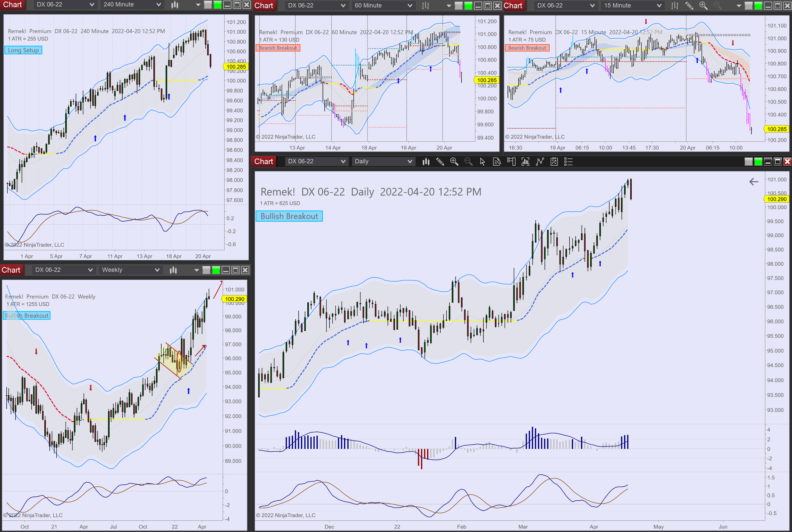
Task: Open Chart Trader icon in Daily toolbar
Action: pyautogui.click(x=511, y=162)
